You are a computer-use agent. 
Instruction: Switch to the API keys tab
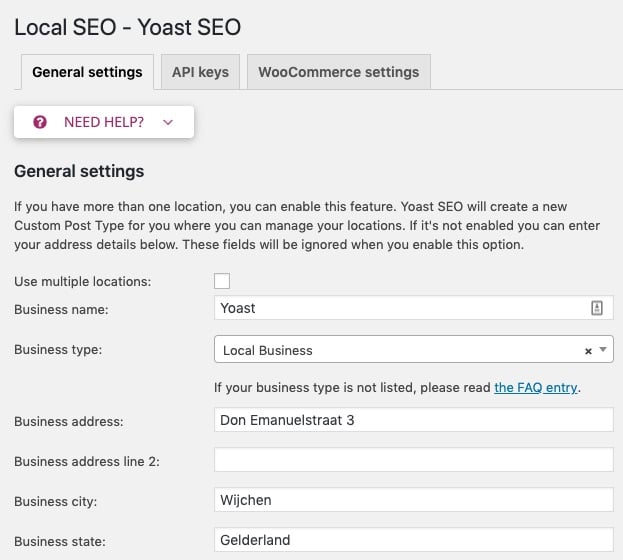pyautogui.click(x=200, y=72)
